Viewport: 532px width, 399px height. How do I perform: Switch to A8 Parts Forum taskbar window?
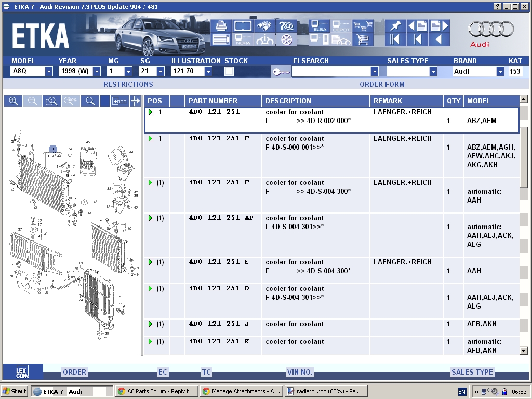point(156,391)
